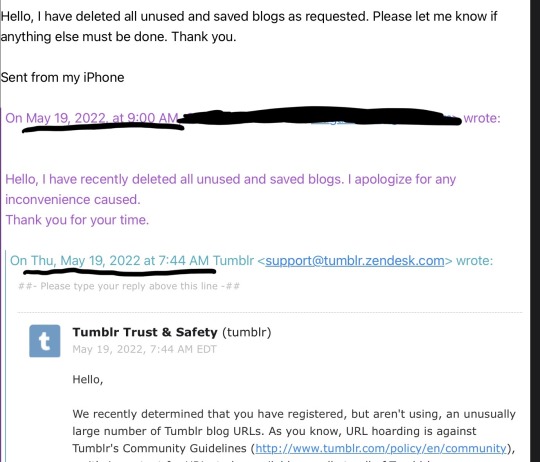Click the teal 'wrote:' text after zendesk address
Image resolution: width=540 pixels, height=462 pixels.
(475, 261)
